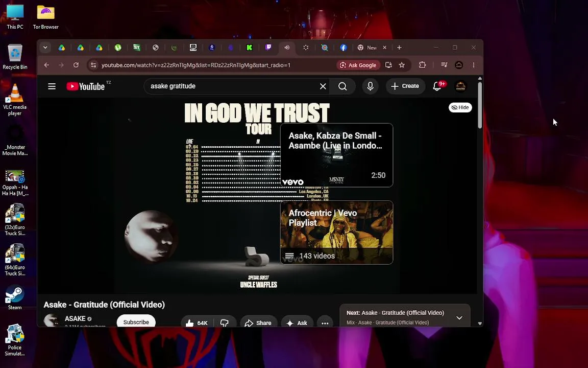Screen dimensions: 588x368
Task: Select the currently playing audio tab
Action: pyautogui.click(x=287, y=48)
